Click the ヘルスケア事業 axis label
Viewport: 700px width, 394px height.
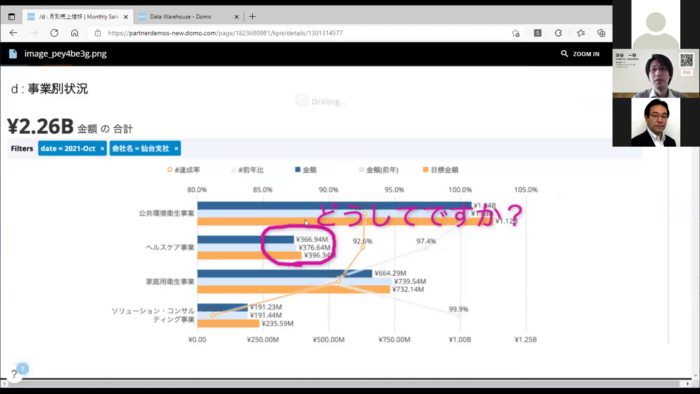170,247
